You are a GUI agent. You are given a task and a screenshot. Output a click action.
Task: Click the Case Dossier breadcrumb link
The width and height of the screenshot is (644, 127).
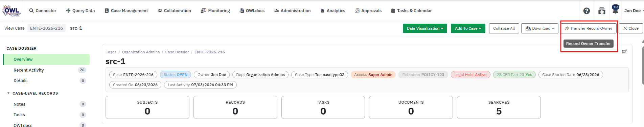pyautogui.click(x=177, y=52)
